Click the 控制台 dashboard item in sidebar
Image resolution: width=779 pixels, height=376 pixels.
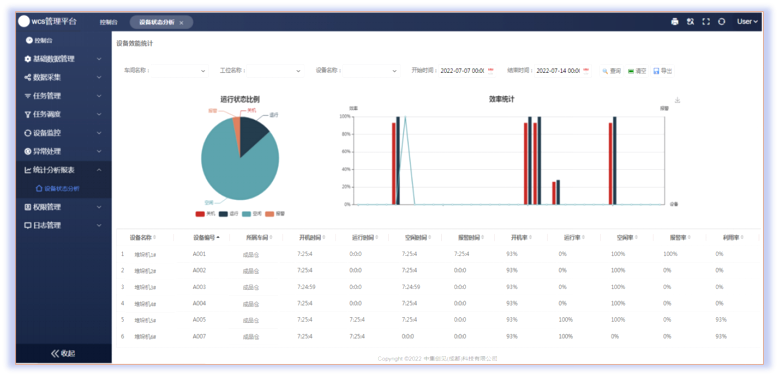pos(39,40)
